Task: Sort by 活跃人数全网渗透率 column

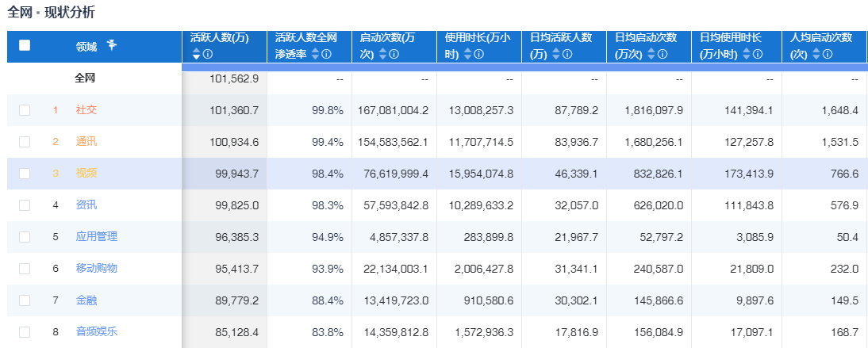Action: point(315,55)
